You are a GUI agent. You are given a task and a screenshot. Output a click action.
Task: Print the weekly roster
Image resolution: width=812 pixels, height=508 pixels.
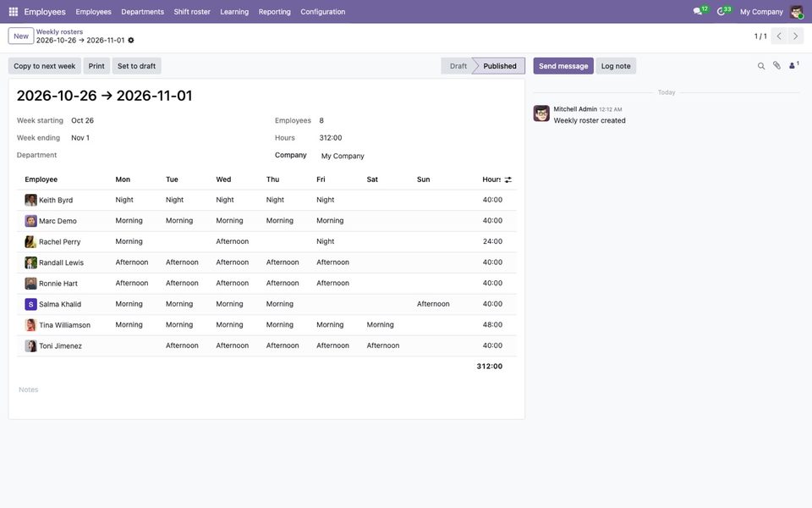coord(96,66)
